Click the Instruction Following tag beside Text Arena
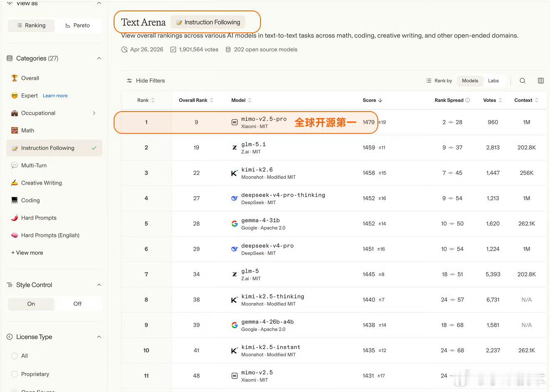Image resolution: width=550 pixels, height=392 pixels. [208, 22]
